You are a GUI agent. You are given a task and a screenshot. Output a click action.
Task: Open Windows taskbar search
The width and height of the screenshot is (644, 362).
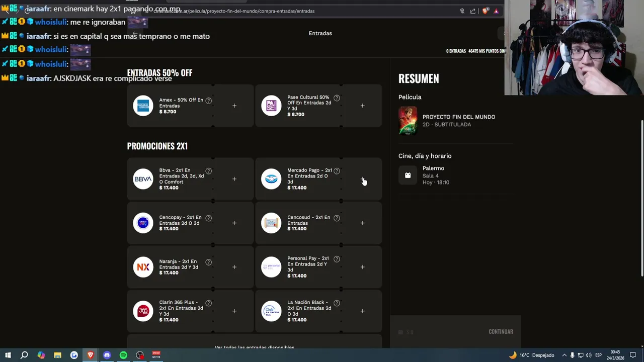(24, 355)
